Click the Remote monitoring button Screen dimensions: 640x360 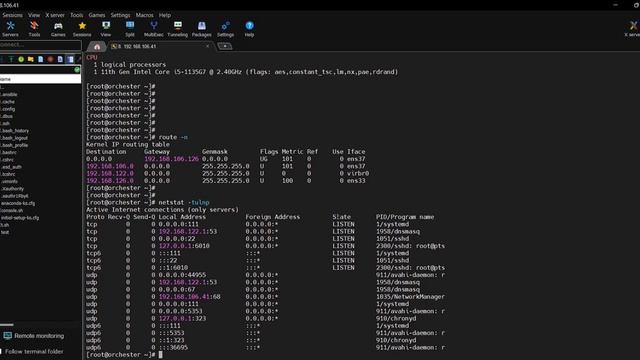[x=34, y=336]
